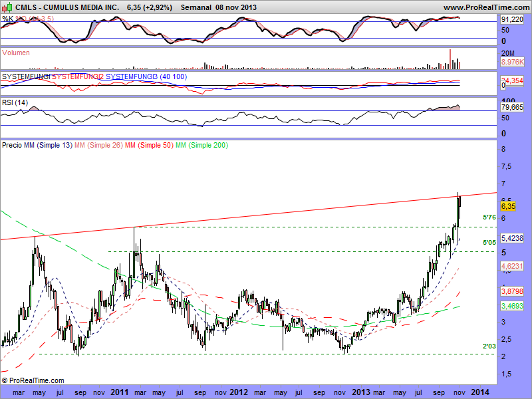The width and height of the screenshot is (532, 399).
Task: Select the CMLS - CUMULUS MEDIA INC. title
Action: 67,7
